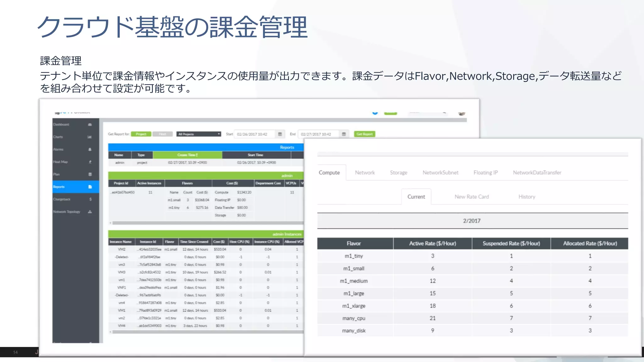Click the Project Id column header
This screenshot has width=644, height=362.
click(121, 183)
